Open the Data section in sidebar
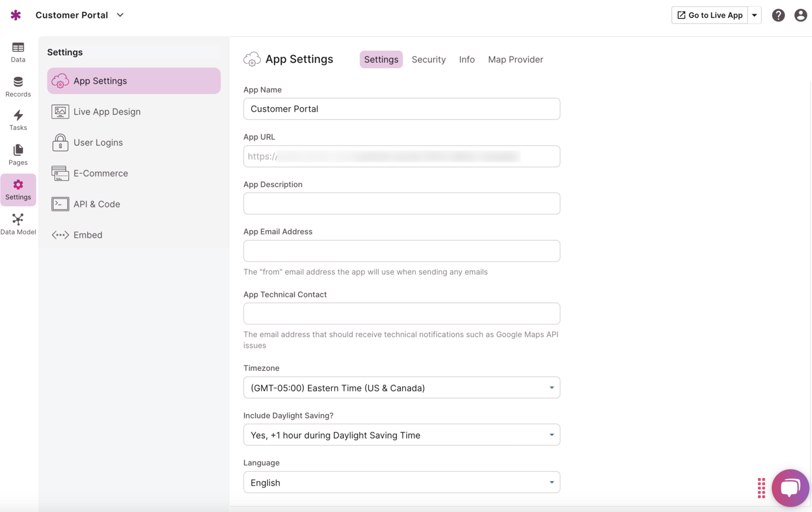The height and width of the screenshot is (512, 812). (18, 52)
